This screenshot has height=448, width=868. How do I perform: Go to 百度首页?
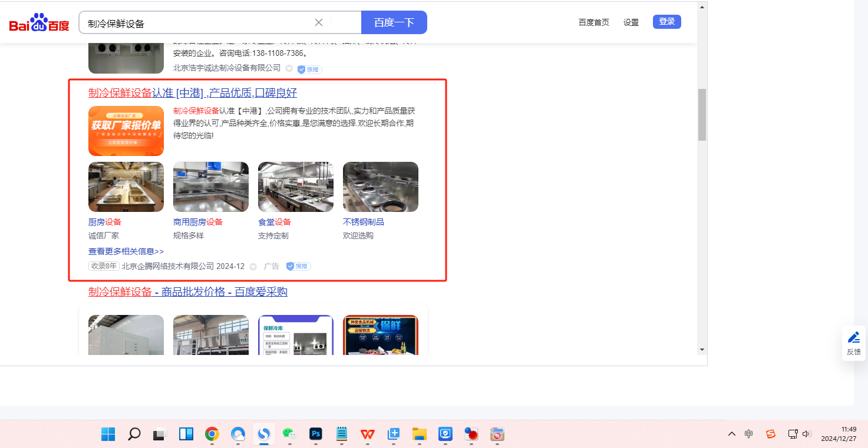click(x=594, y=22)
